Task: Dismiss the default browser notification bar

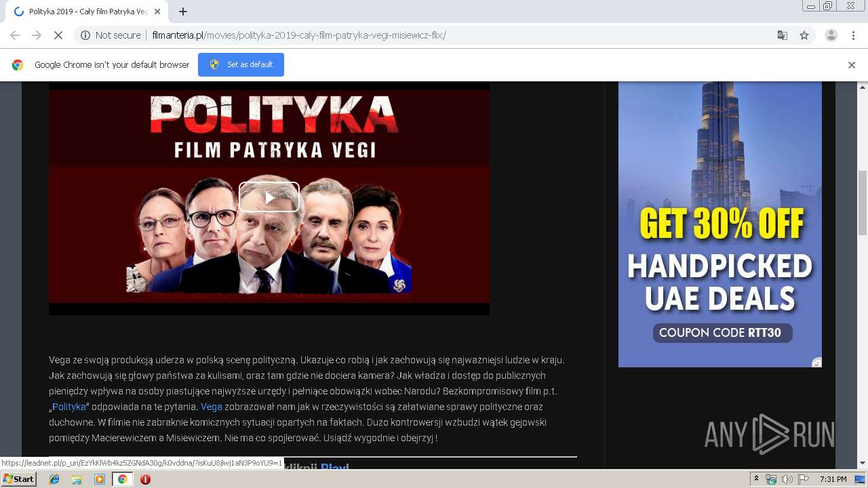Action: (x=852, y=65)
